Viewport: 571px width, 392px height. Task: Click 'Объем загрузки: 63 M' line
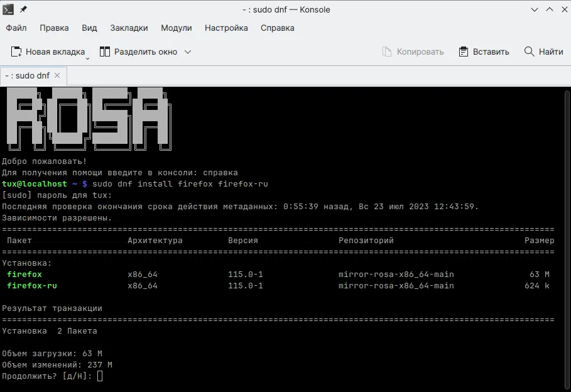point(52,354)
